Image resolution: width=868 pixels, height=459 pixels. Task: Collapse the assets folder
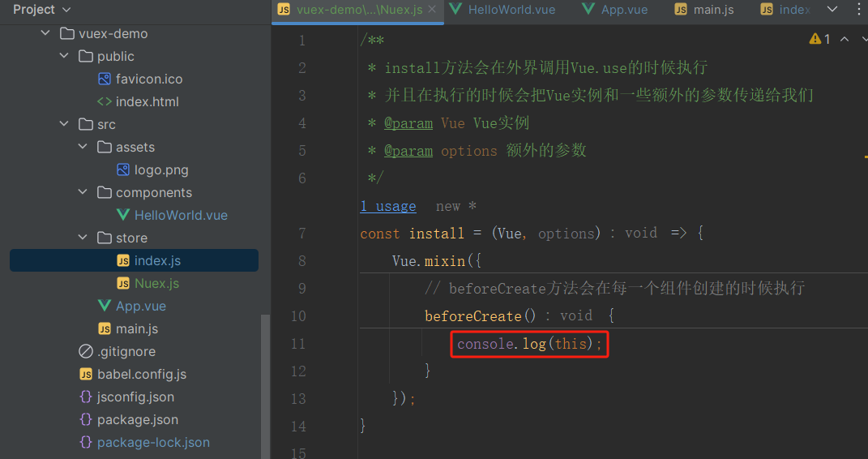click(x=83, y=148)
